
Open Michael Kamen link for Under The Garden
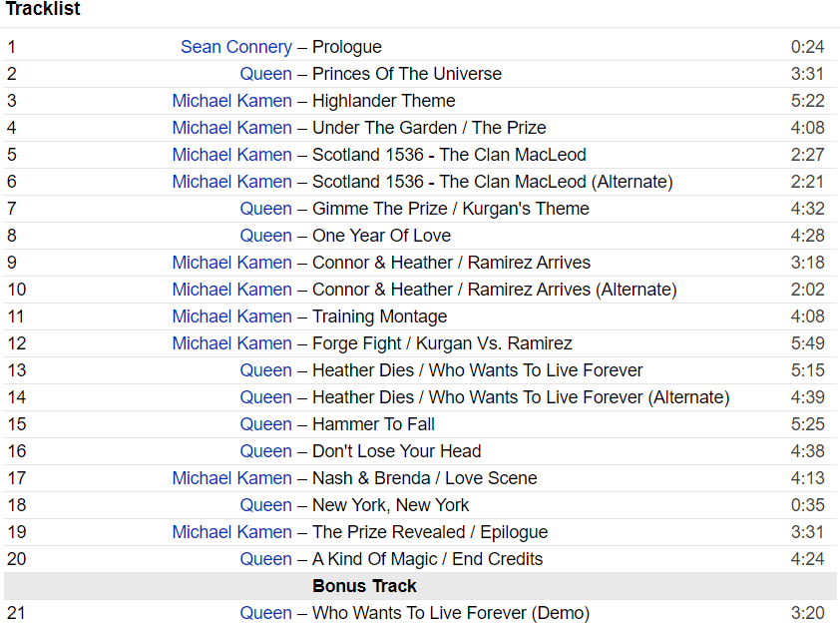pos(231,128)
